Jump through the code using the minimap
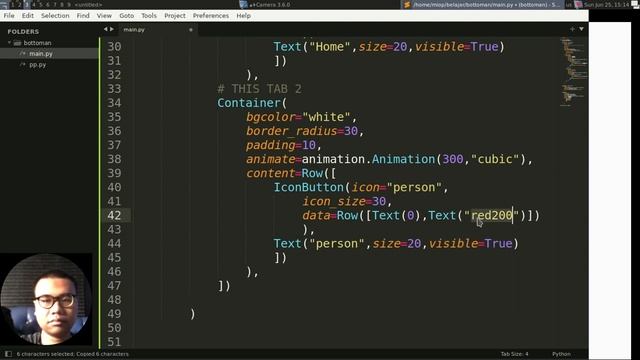 pyautogui.click(x=574, y=71)
